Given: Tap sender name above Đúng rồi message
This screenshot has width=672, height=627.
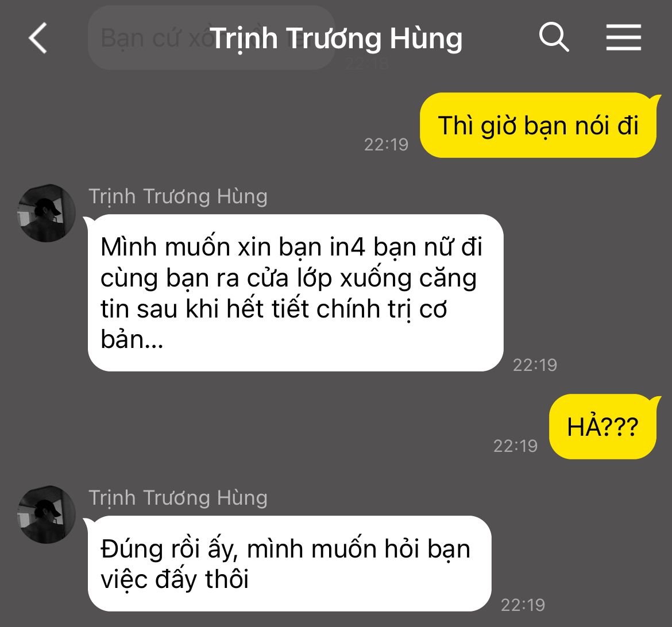Looking at the screenshot, I should click(178, 498).
